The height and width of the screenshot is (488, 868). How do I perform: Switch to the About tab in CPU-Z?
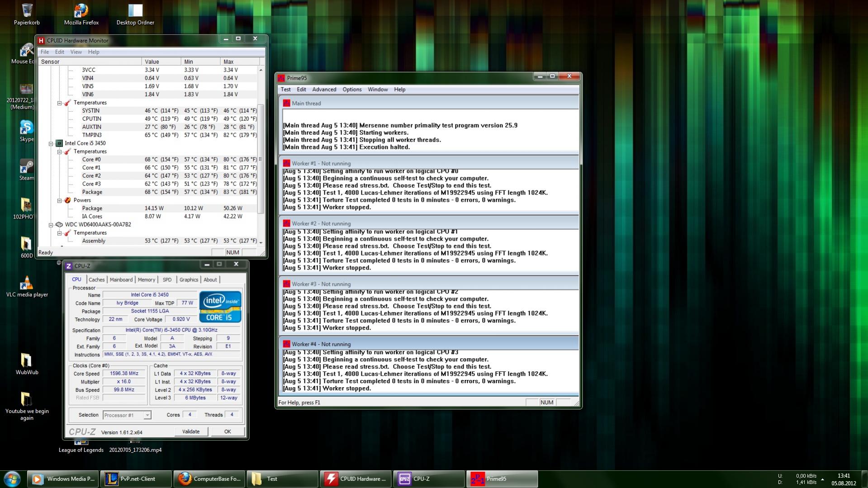pos(210,280)
